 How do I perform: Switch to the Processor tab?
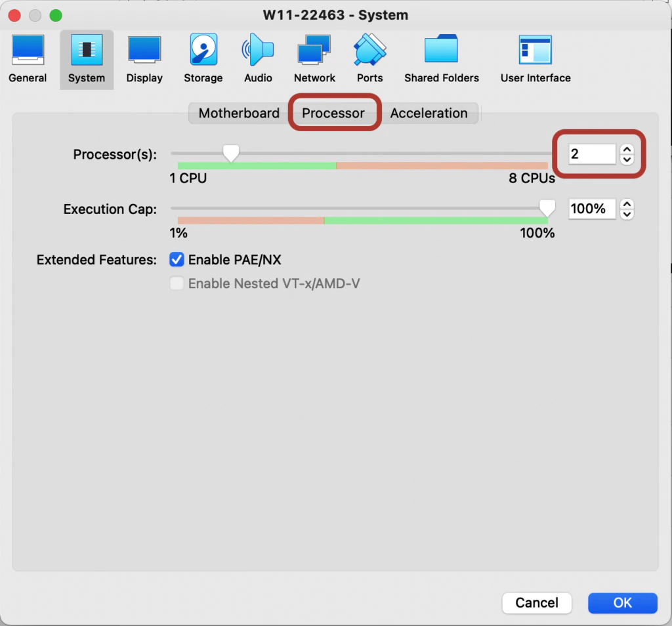click(x=333, y=113)
